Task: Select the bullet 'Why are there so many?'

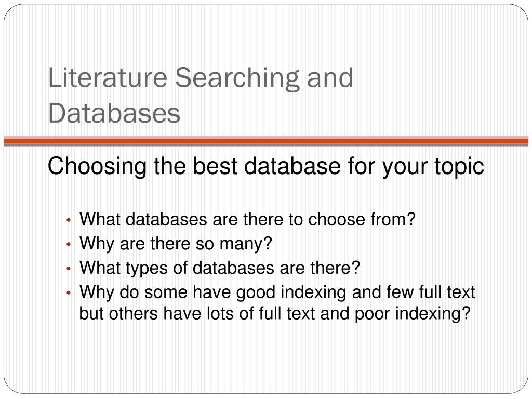Action: (x=176, y=244)
